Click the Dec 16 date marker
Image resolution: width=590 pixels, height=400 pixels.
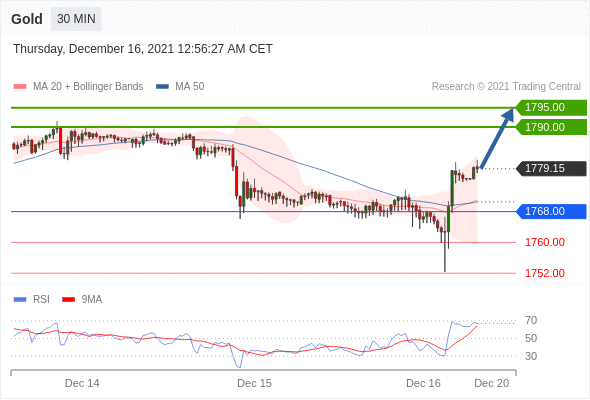point(423,383)
